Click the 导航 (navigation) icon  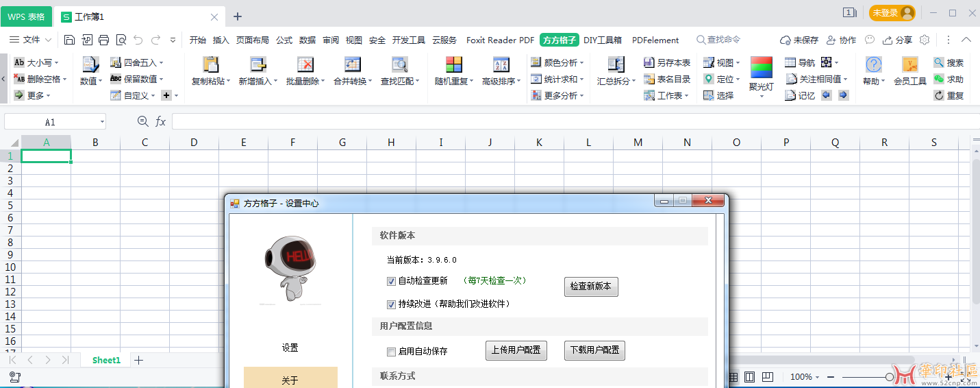790,62
